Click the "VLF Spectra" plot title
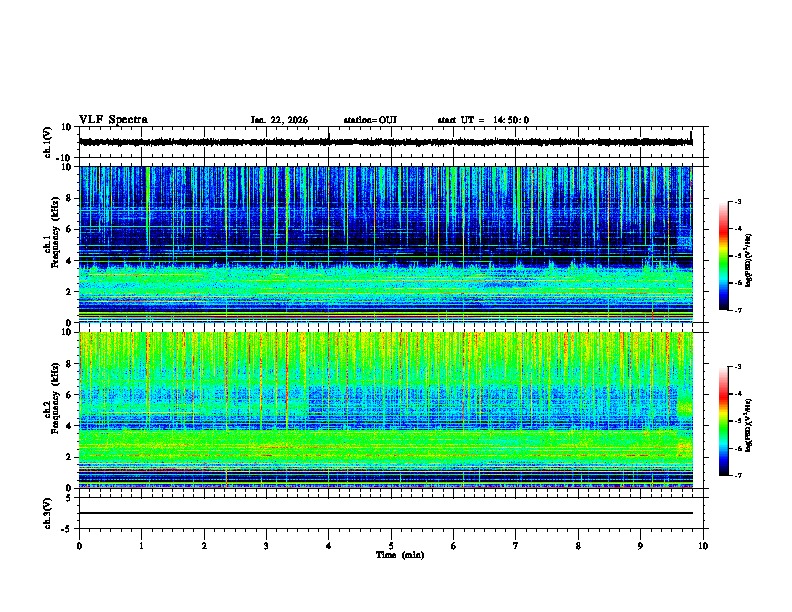This screenshot has width=792, height=612. 113,120
